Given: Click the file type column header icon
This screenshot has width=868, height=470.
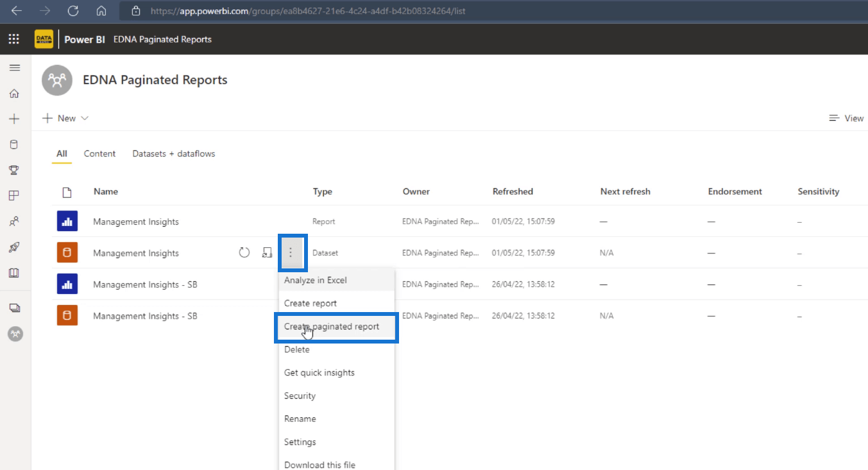Looking at the screenshot, I should click(x=67, y=192).
